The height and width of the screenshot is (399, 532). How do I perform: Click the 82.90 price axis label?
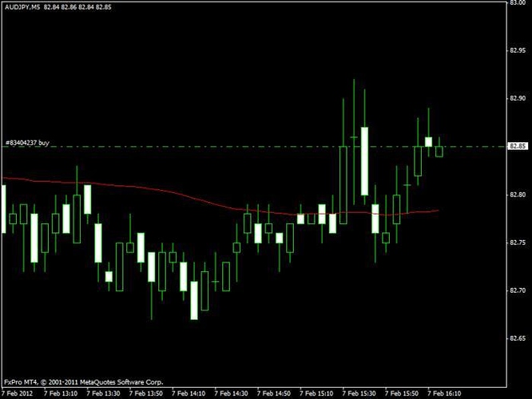(x=518, y=98)
